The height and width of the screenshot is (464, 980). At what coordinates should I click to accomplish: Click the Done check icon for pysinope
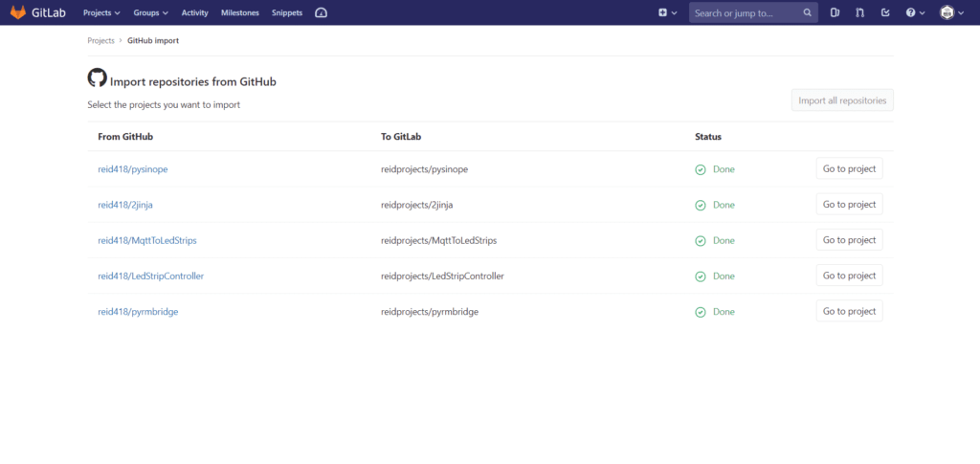[701, 169]
